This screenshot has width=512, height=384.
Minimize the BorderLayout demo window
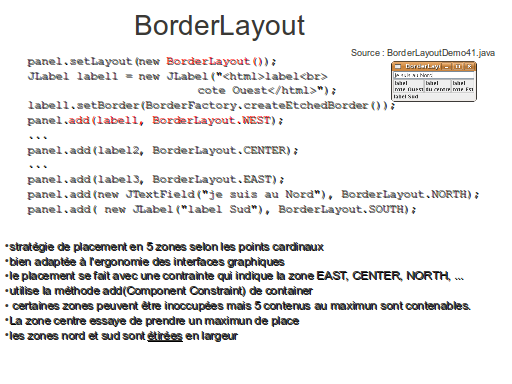point(447,67)
